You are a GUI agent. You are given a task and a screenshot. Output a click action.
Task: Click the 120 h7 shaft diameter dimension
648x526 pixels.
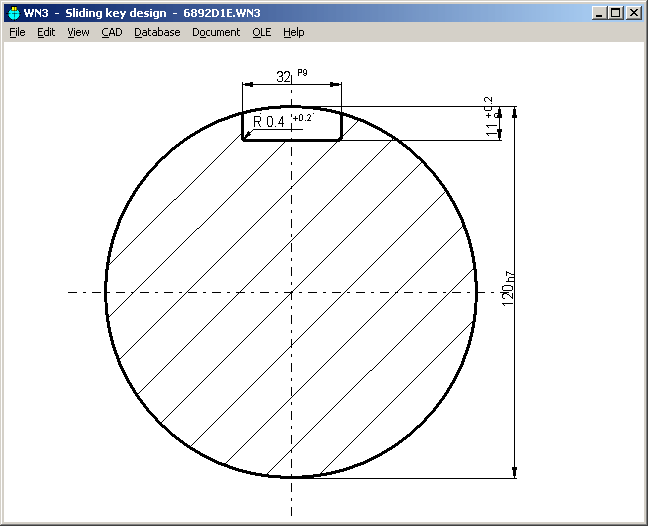507,292
